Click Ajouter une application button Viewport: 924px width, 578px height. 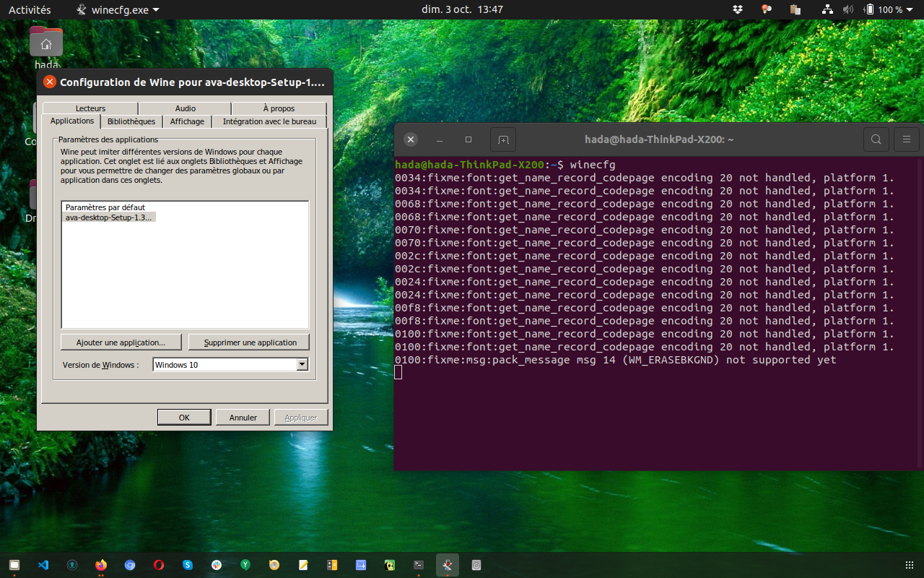tap(121, 342)
